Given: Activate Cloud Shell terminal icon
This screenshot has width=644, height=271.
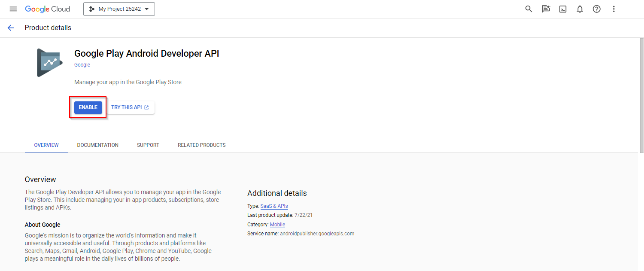Looking at the screenshot, I should [x=563, y=9].
